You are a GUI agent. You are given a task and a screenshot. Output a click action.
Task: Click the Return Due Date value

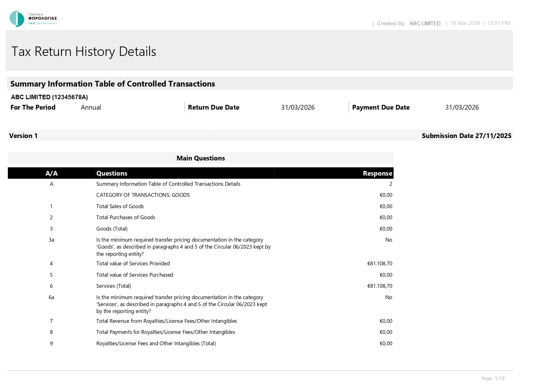point(298,107)
